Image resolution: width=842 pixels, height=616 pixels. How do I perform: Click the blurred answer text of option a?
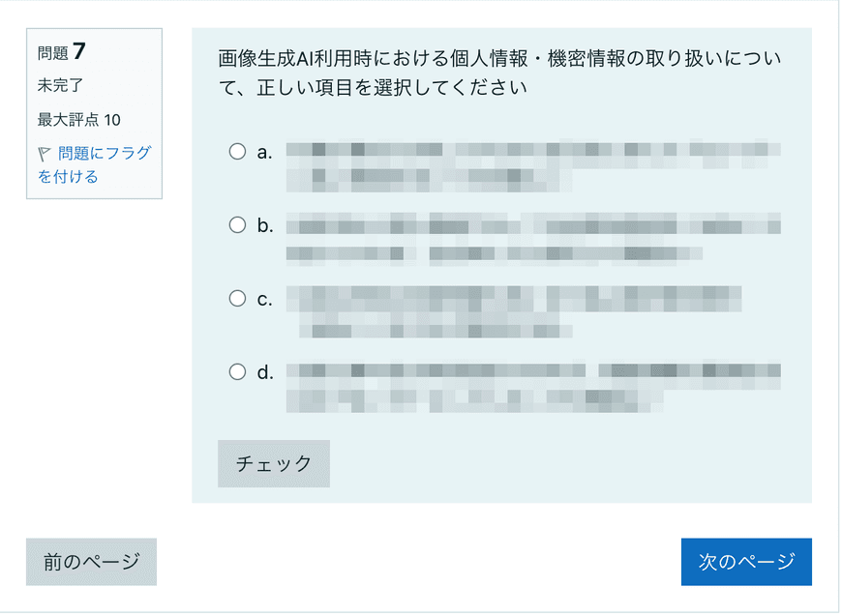533,165
